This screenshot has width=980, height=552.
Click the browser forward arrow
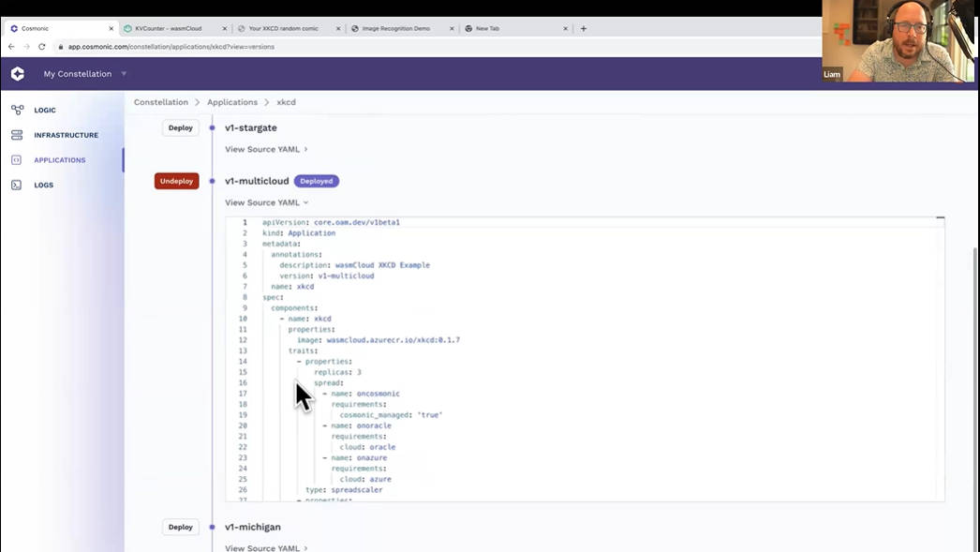coord(26,47)
